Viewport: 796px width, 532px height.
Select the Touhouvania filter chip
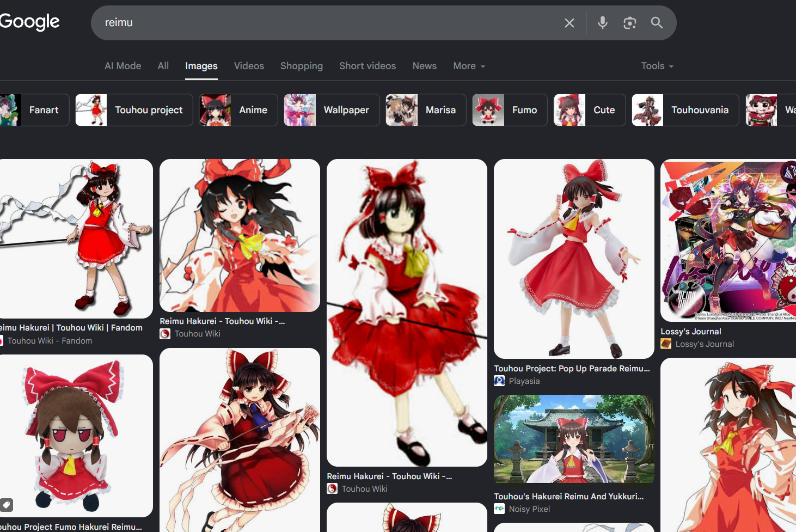pyautogui.click(x=685, y=110)
